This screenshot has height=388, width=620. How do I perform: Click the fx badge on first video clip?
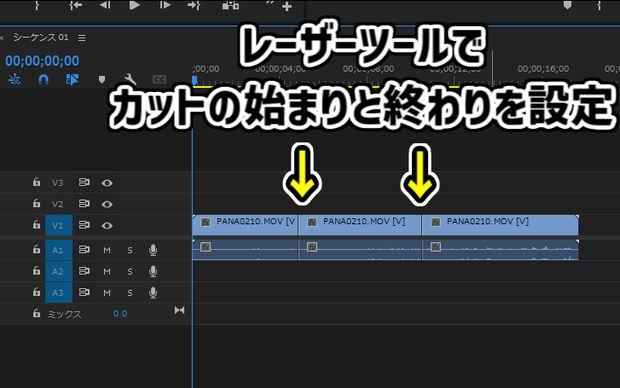click(206, 222)
